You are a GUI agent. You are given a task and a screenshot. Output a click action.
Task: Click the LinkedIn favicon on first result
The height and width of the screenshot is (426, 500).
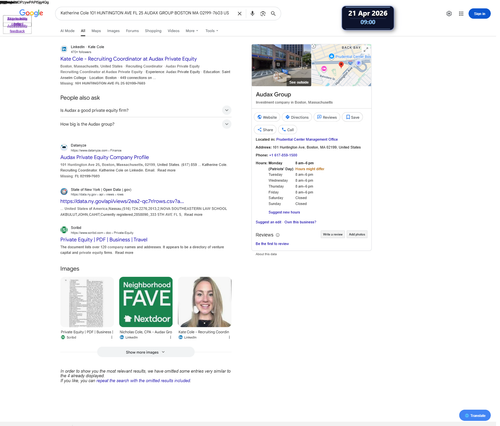64,49
